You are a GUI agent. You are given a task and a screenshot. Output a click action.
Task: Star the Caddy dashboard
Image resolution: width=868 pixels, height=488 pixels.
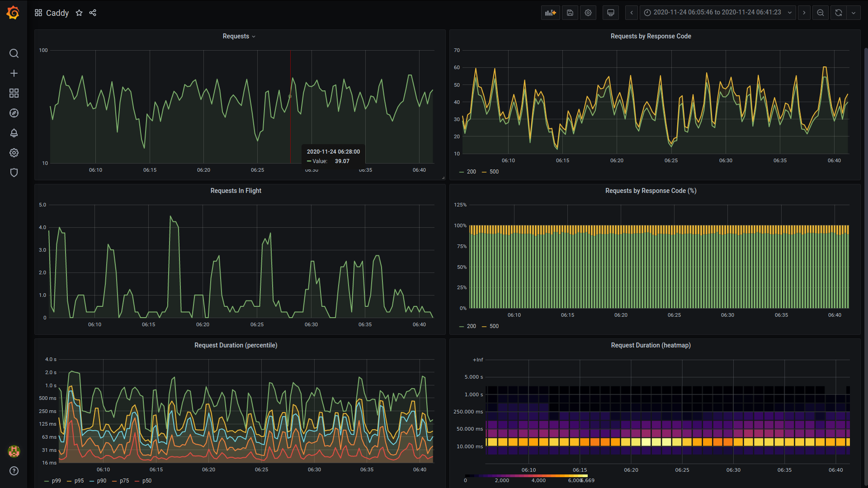(x=79, y=13)
